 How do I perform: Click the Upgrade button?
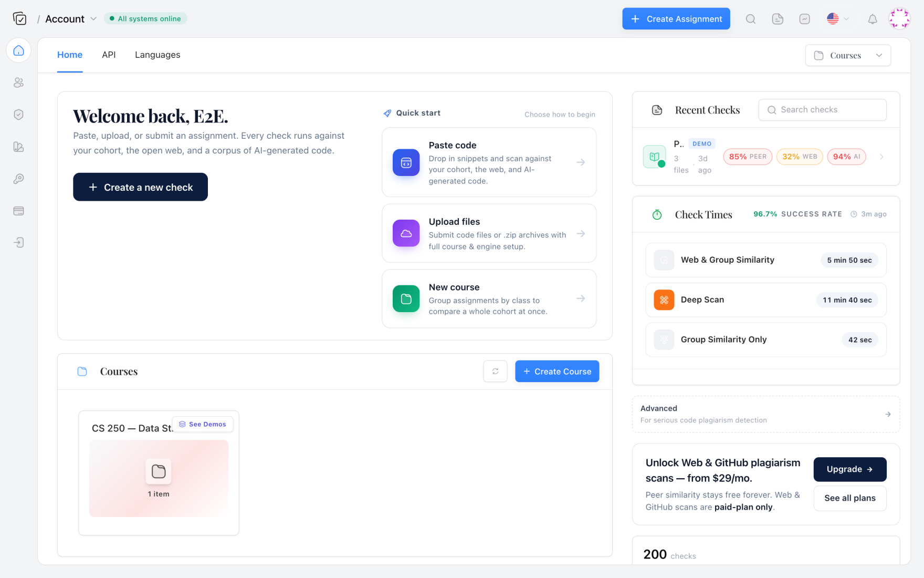click(850, 469)
